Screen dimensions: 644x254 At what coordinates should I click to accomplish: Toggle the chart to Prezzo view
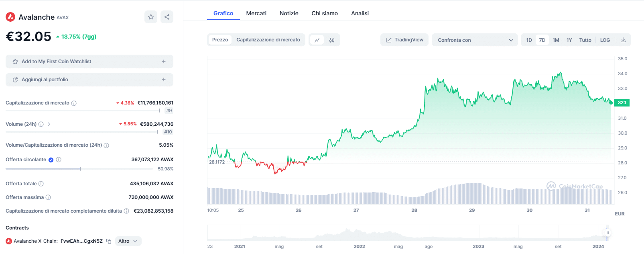(220, 40)
